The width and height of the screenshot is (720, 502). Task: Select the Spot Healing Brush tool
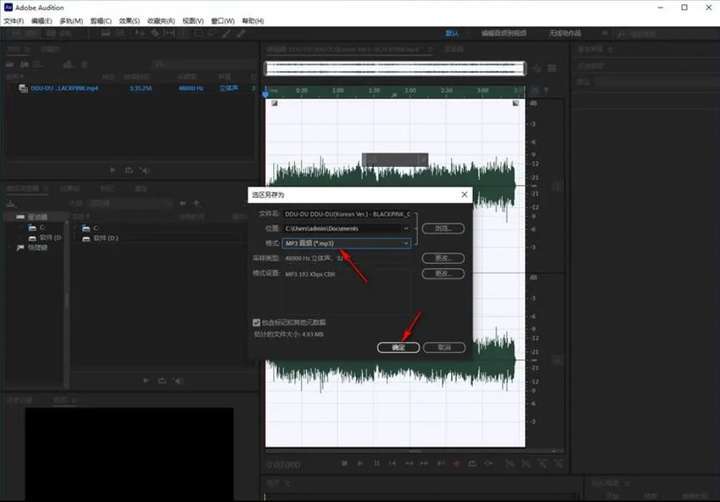tap(241, 34)
